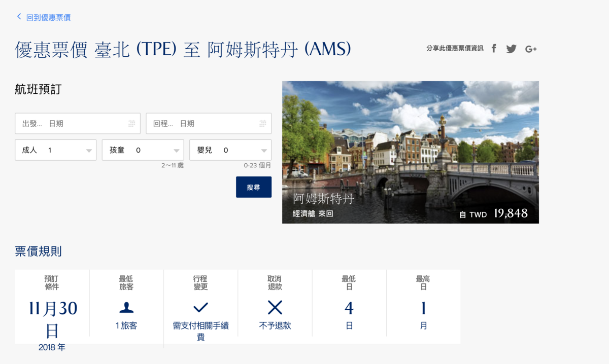Click the 搜尋 search button

[254, 187]
